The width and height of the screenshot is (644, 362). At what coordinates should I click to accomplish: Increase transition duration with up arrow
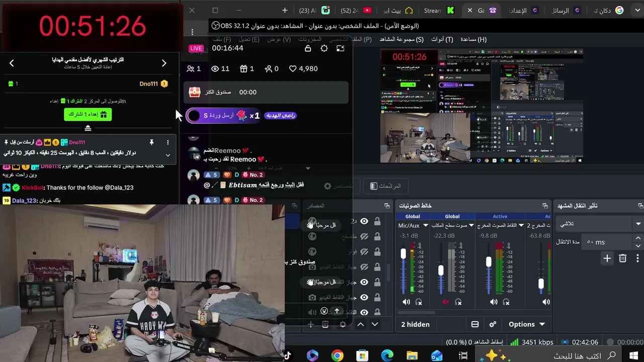[x=638, y=238]
